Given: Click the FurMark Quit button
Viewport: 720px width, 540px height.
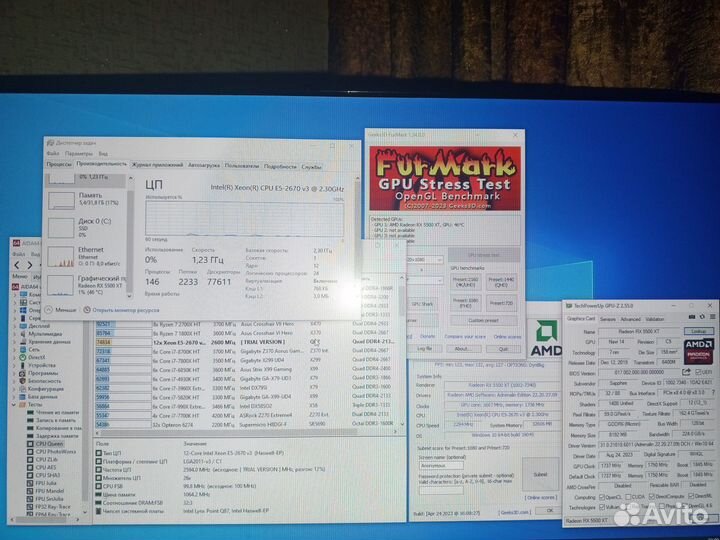Looking at the screenshot, I should 503,349.
